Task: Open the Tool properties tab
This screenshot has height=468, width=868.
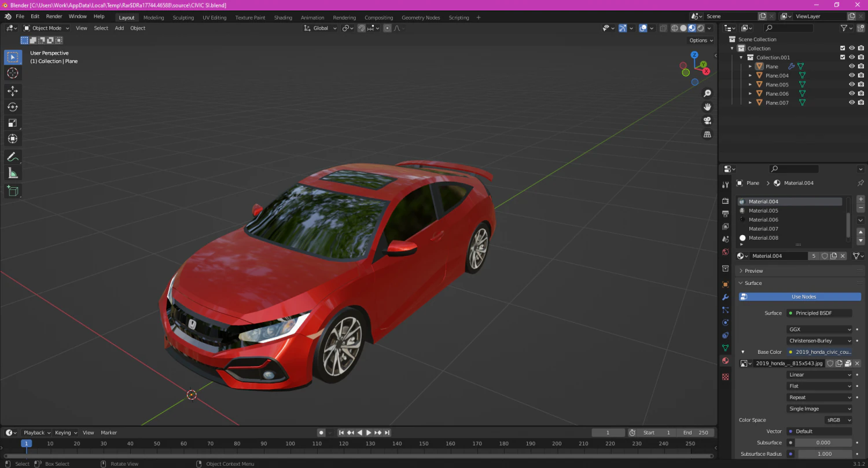Action: [725, 185]
